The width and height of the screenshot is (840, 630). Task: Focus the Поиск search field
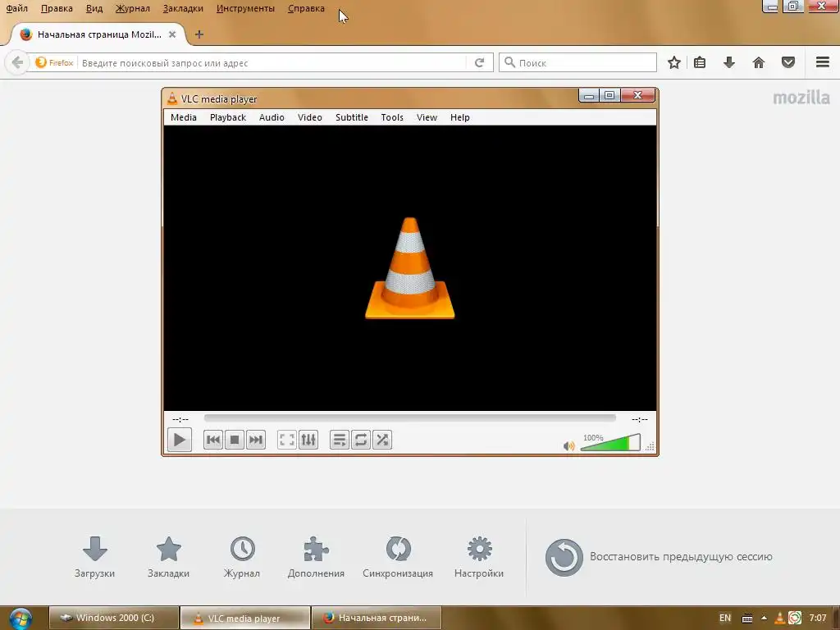(x=577, y=62)
